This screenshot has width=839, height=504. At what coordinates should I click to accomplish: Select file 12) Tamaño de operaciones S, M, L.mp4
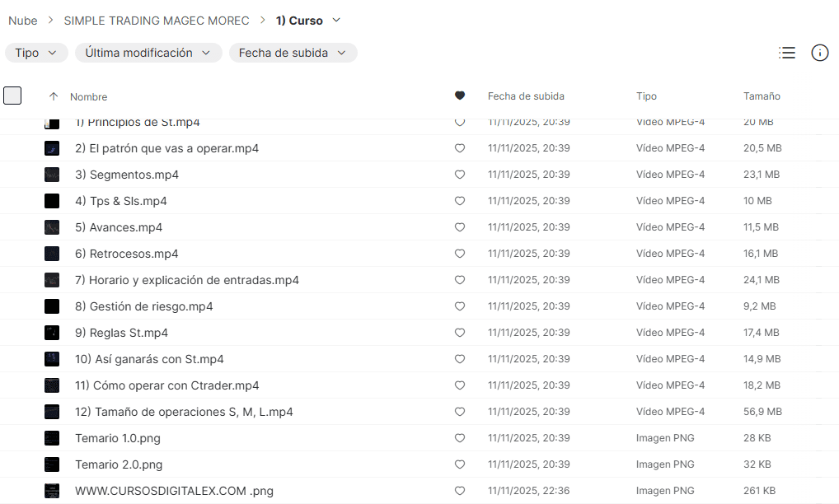[184, 412]
